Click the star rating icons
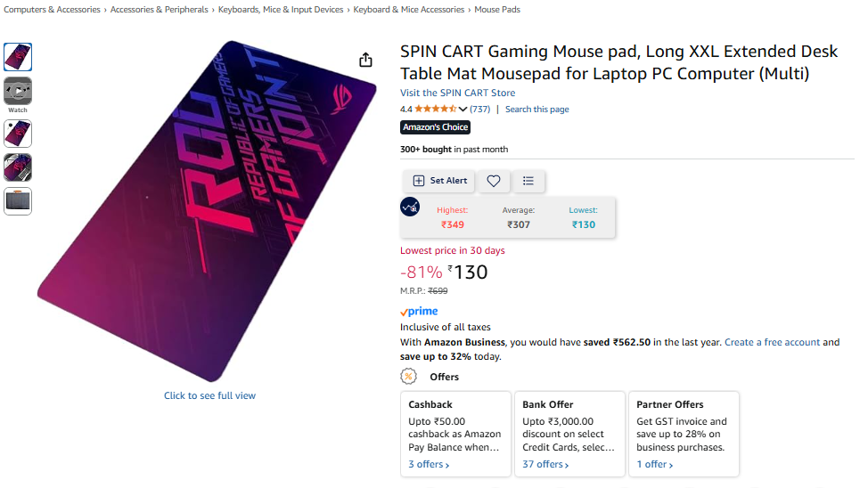868x488 pixels. (435, 109)
